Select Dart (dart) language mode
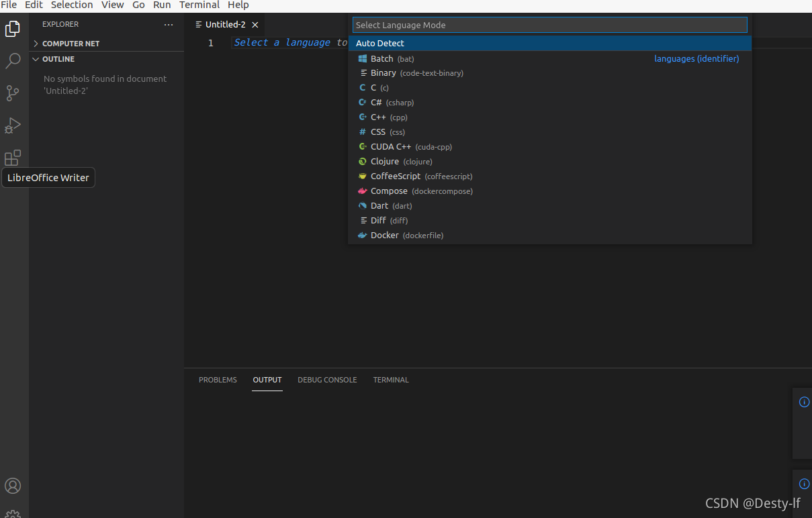Image resolution: width=812 pixels, height=518 pixels. coord(549,206)
